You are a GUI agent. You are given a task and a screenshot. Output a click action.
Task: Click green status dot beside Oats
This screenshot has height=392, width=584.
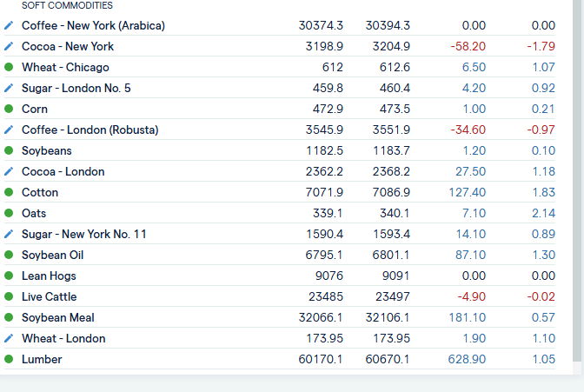click(9, 213)
